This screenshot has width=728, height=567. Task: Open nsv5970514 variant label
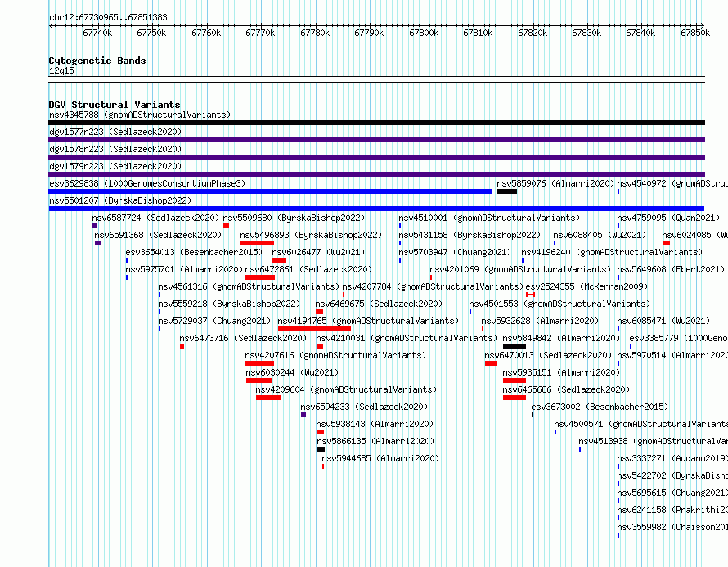point(672,355)
